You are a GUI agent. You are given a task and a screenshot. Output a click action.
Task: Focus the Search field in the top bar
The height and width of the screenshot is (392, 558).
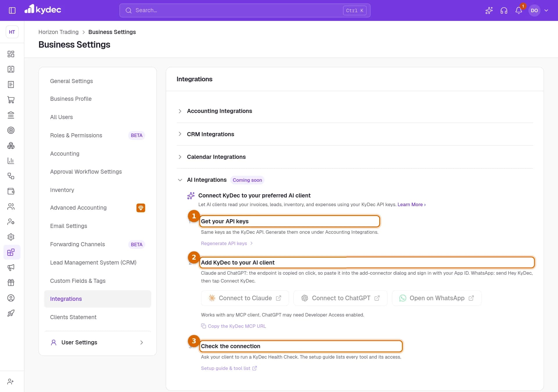[245, 10]
